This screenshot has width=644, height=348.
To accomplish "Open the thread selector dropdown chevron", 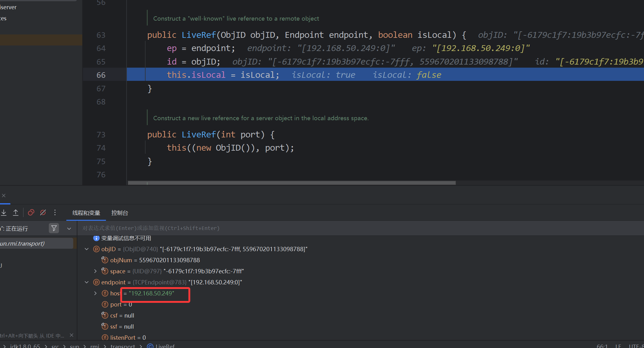I will click(x=69, y=228).
